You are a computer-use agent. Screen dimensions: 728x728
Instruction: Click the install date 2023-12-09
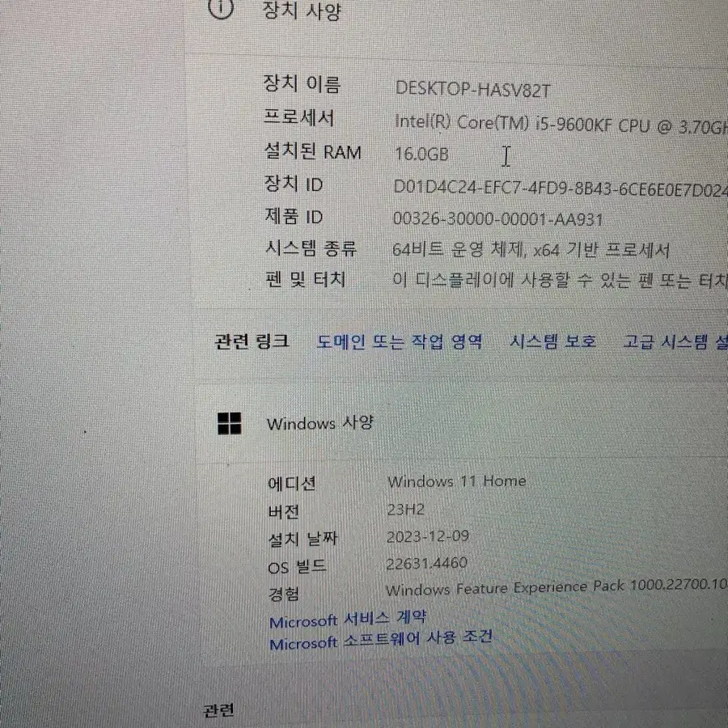click(x=428, y=536)
